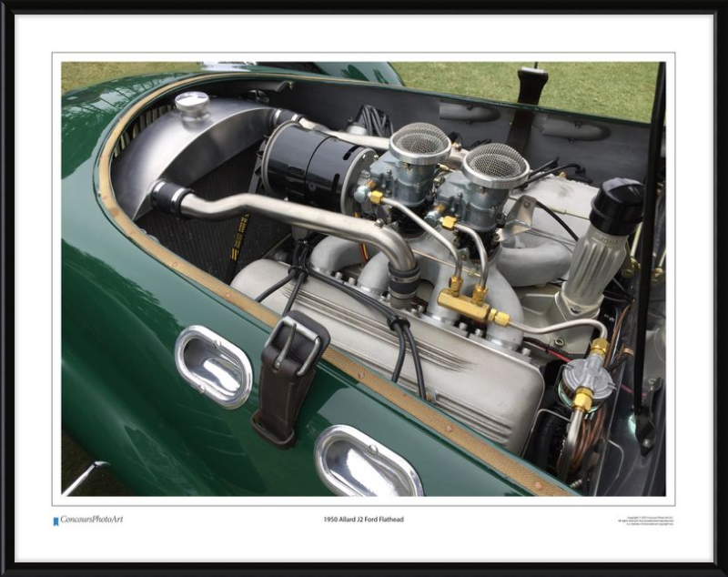Screen dimensions: 728x577
Task: Click the copyright notice text block
Action: click(x=643, y=521)
